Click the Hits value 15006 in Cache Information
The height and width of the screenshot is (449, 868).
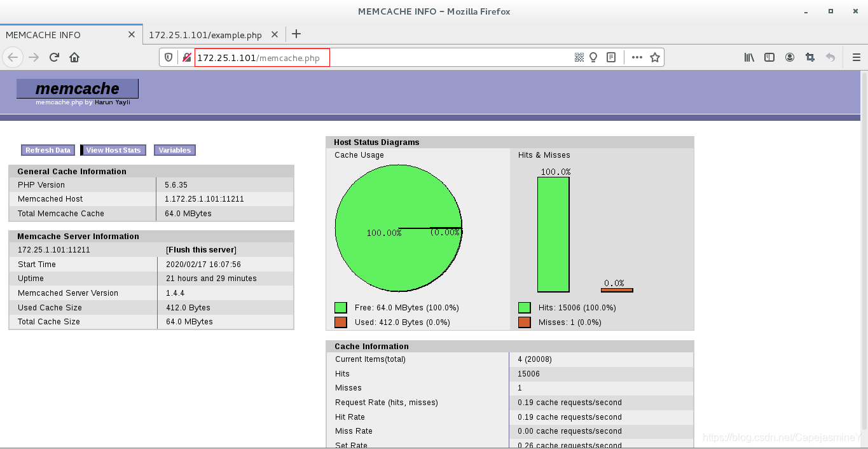tap(528, 374)
